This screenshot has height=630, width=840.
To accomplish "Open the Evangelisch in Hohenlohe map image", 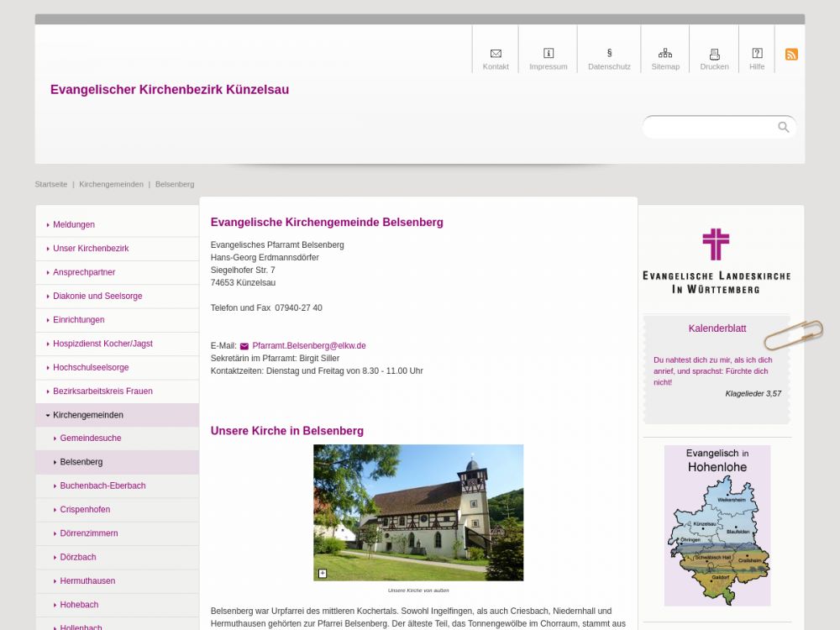I will [717, 526].
